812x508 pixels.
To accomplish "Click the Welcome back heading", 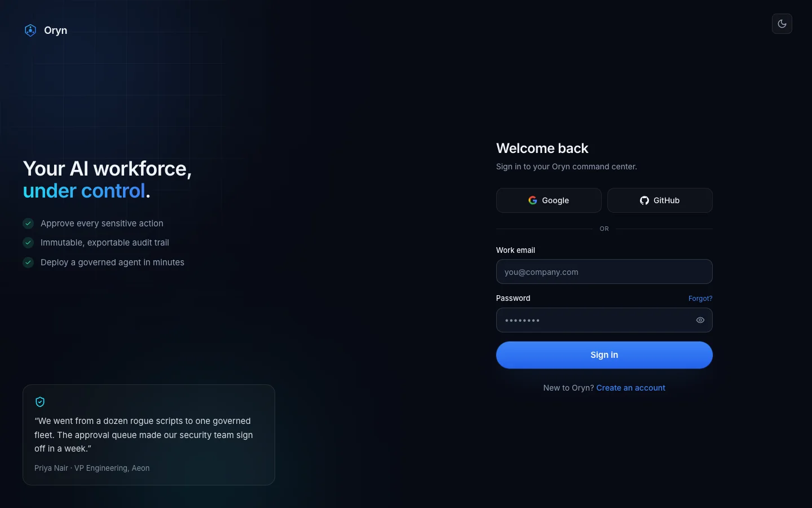I will click(x=542, y=148).
